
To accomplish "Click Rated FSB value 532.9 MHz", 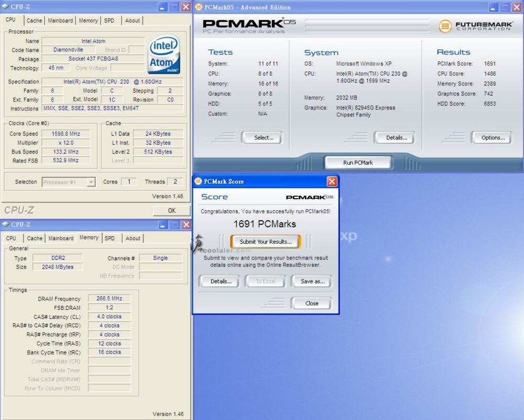I will pyautogui.click(x=66, y=160).
